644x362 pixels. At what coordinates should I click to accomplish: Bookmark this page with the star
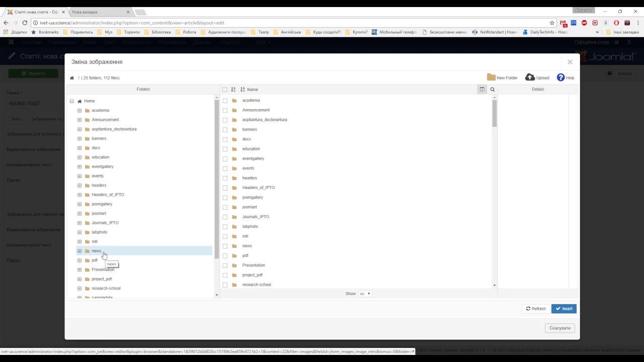click(552, 23)
